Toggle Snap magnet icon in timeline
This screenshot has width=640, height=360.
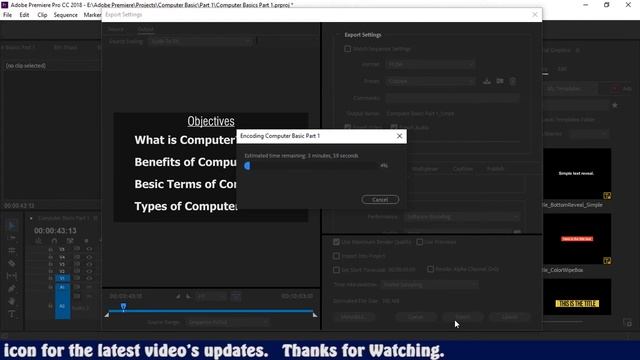[x=54, y=241]
